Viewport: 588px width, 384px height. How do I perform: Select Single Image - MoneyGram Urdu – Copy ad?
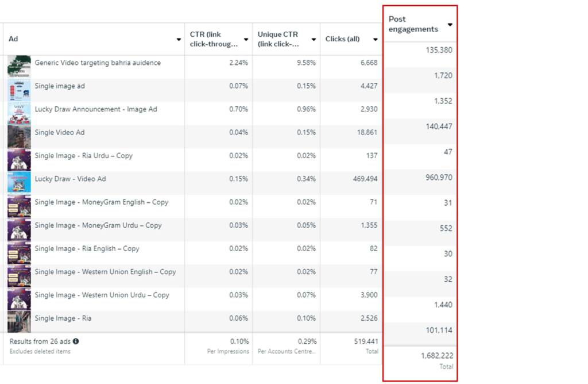98,225
